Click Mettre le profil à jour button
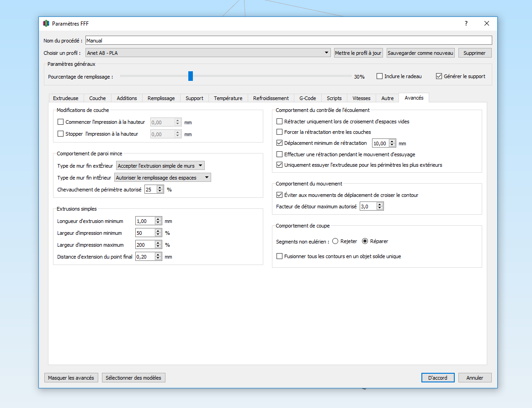Viewport: 532px width, 408px height. click(358, 53)
